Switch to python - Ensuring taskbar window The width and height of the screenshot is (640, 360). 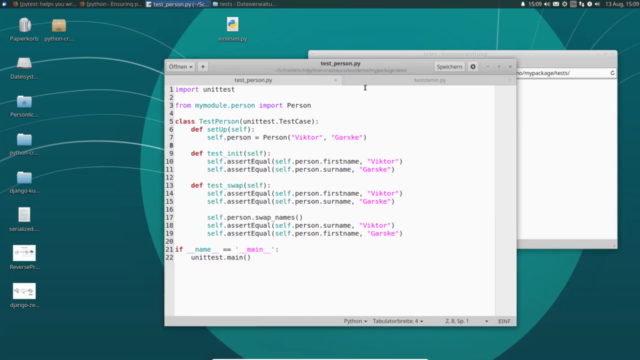click(111, 4)
